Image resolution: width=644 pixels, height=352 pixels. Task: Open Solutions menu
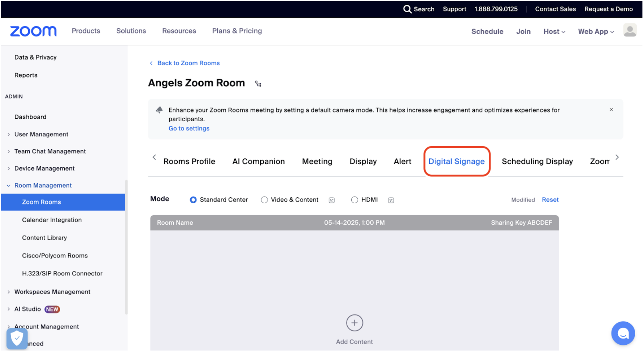coord(131,31)
